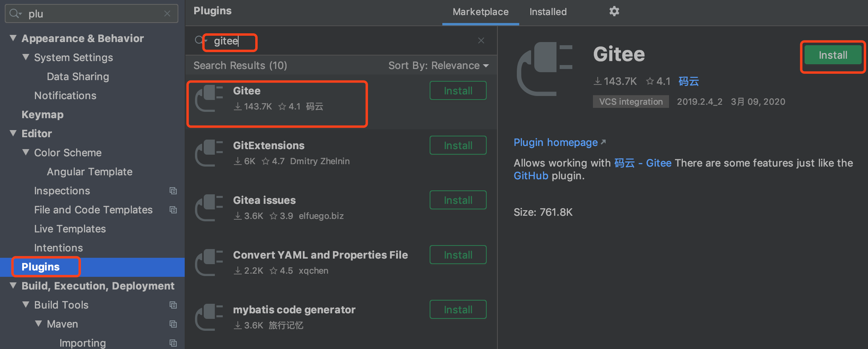Click the Gitee plugin icon in results
Screen dimensions: 868x349
click(x=209, y=98)
